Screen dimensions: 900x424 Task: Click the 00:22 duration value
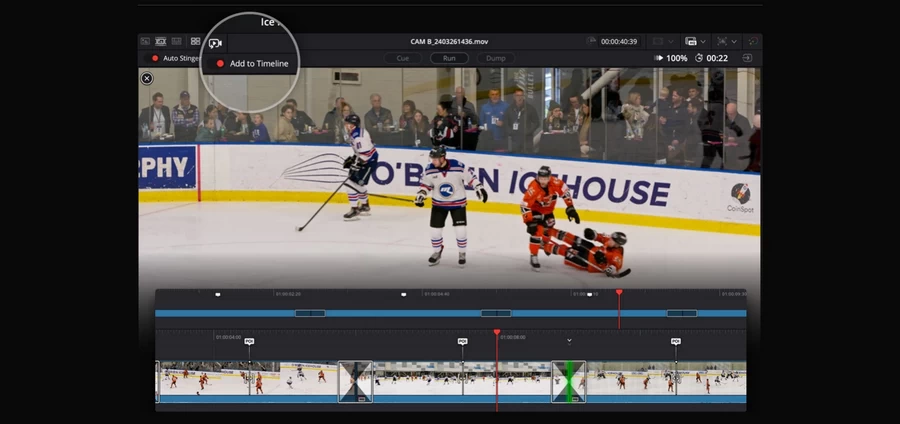tap(717, 58)
